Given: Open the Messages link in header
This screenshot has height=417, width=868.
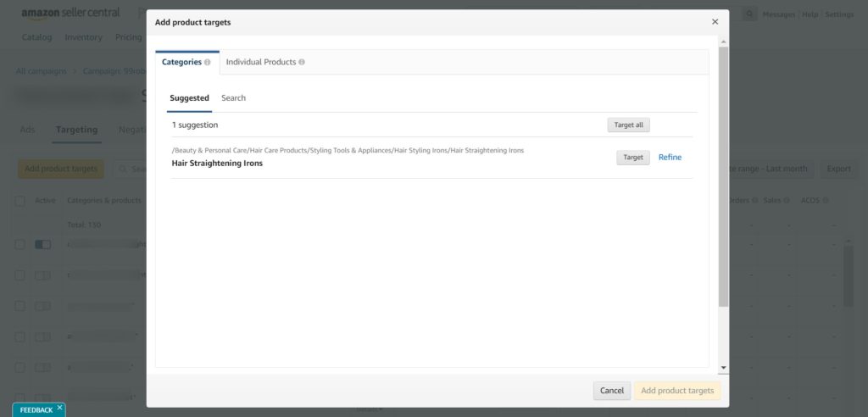Looking at the screenshot, I should [x=778, y=14].
